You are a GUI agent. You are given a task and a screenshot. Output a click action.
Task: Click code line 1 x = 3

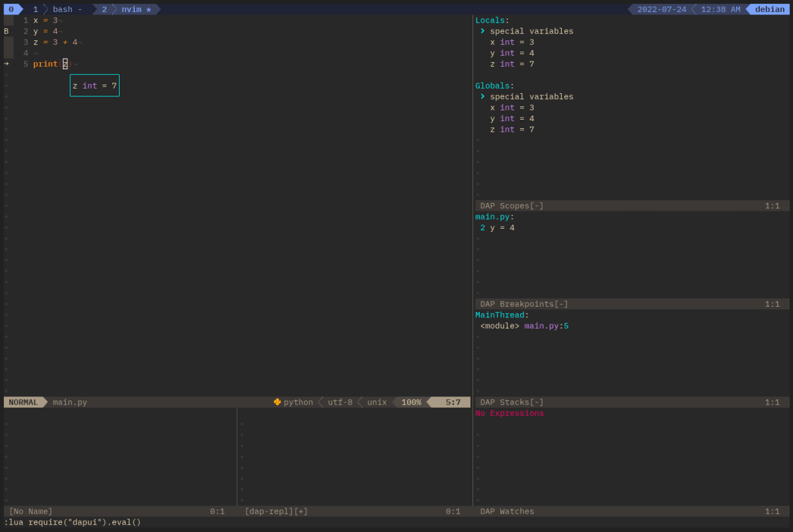[46, 20]
